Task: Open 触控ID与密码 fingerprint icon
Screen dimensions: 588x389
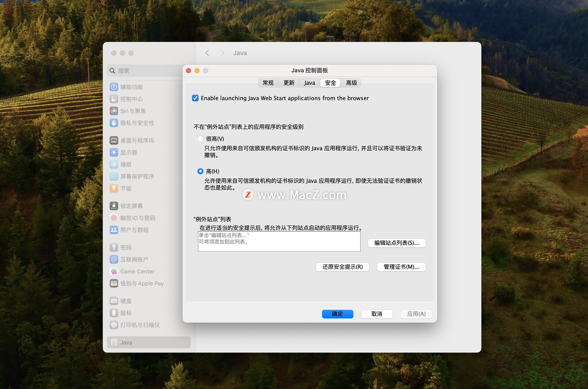Action: coord(114,218)
